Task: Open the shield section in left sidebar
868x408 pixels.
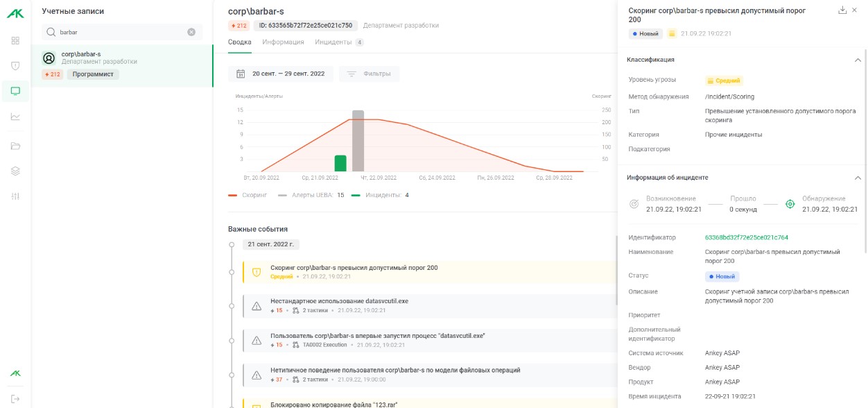Action: click(15, 66)
